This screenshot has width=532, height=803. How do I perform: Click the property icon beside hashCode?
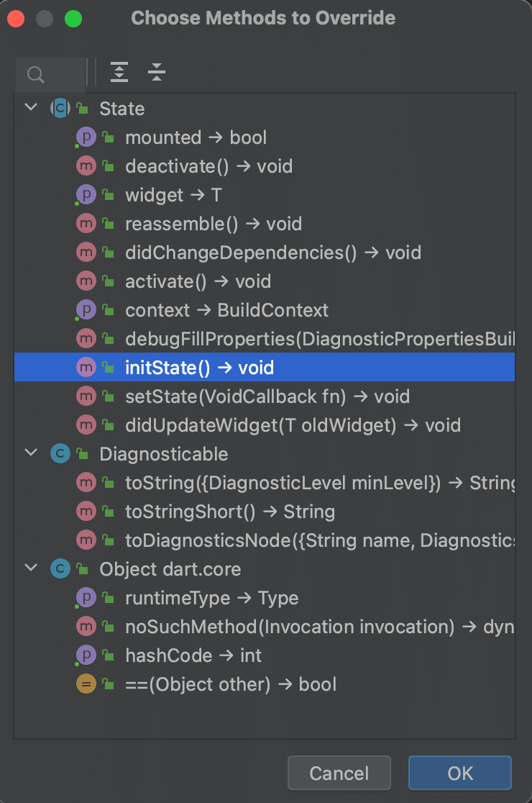pos(86,655)
